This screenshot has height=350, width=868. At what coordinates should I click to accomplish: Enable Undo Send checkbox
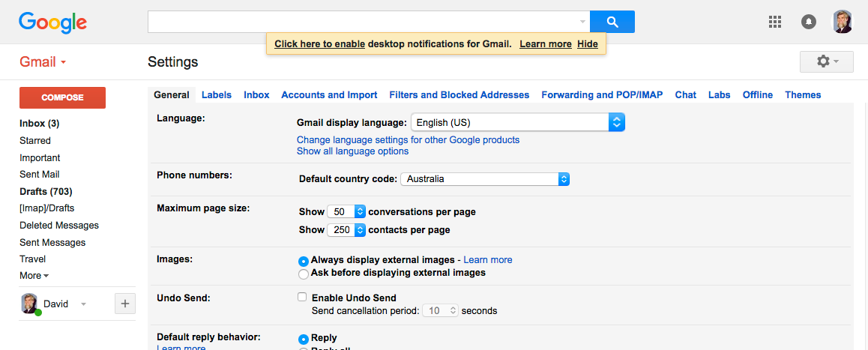tap(302, 297)
